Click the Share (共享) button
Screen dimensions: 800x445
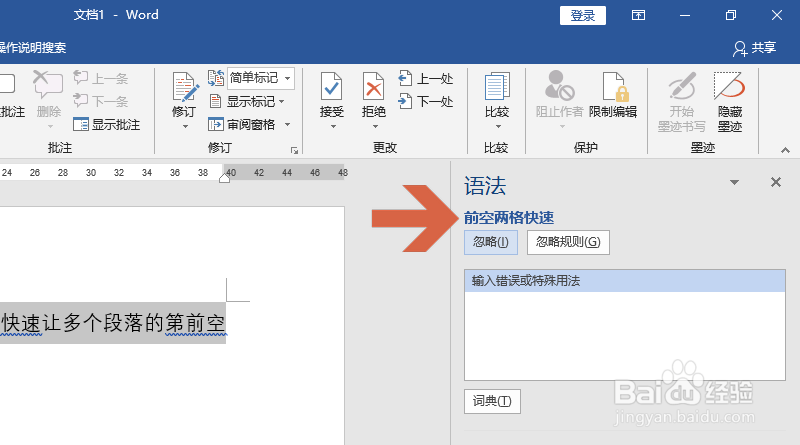tap(754, 48)
